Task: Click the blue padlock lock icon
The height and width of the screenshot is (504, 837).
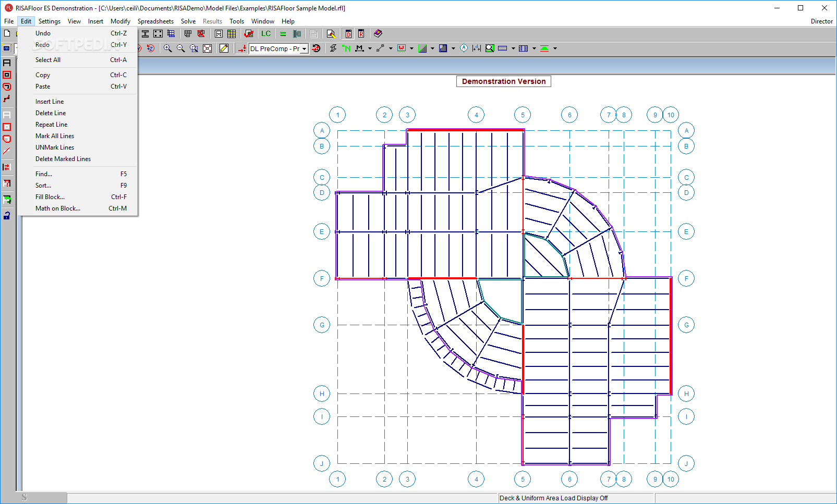Action: [x=7, y=216]
